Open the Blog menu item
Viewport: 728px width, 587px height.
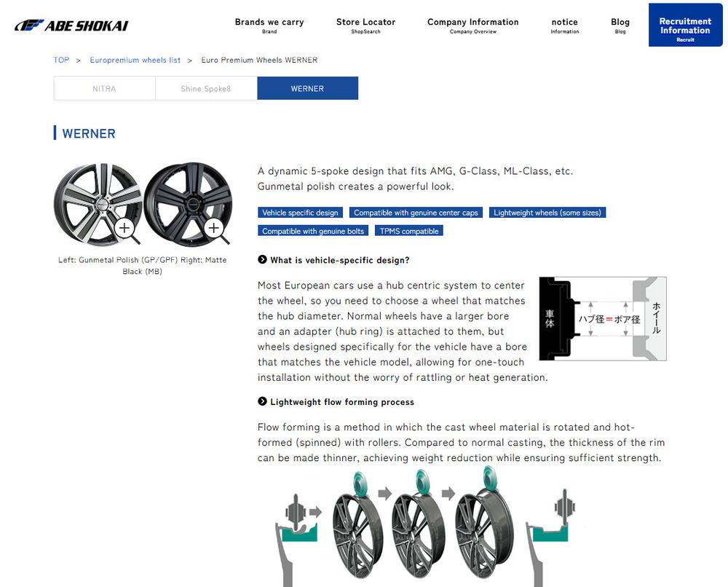(x=620, y=25)
